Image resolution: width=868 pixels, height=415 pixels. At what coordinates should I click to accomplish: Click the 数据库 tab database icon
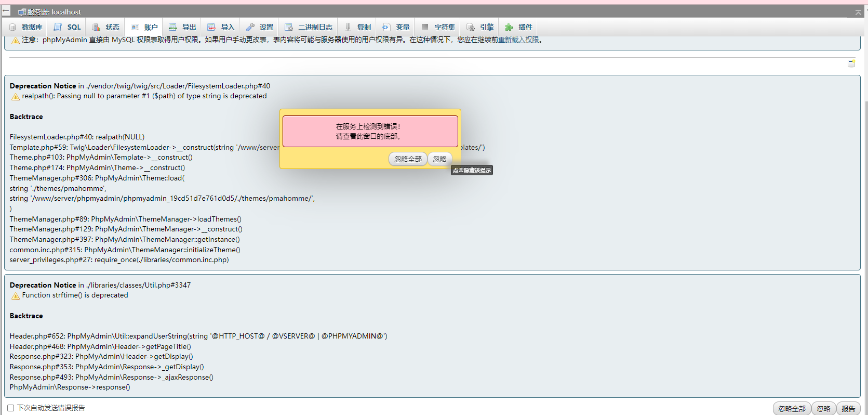pyautogui.click(x=13, y=27)
